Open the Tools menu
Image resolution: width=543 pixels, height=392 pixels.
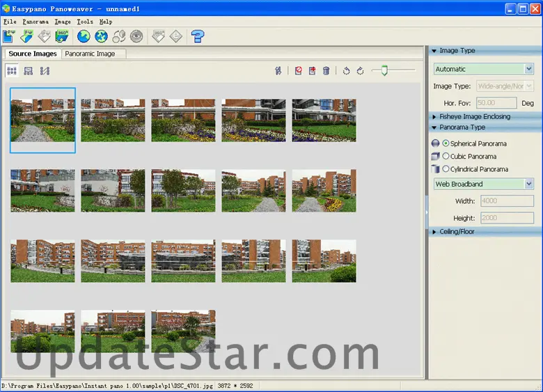point(84,22)
